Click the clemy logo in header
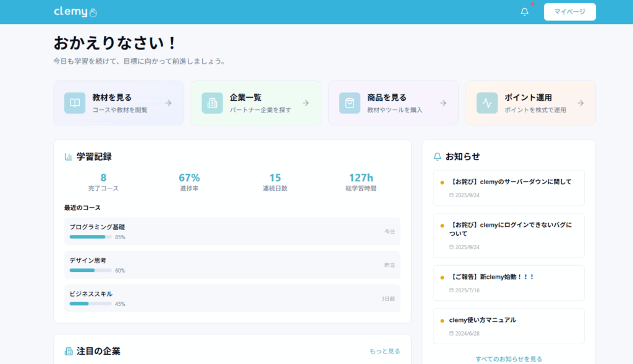Screen dimensions: 633x364 pos(75,12)
